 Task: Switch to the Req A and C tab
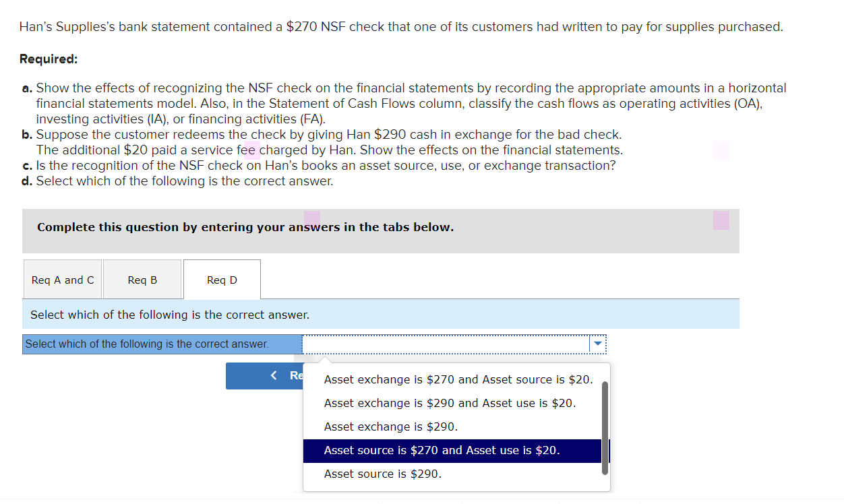pyautogui.click(x=62, y=279)
